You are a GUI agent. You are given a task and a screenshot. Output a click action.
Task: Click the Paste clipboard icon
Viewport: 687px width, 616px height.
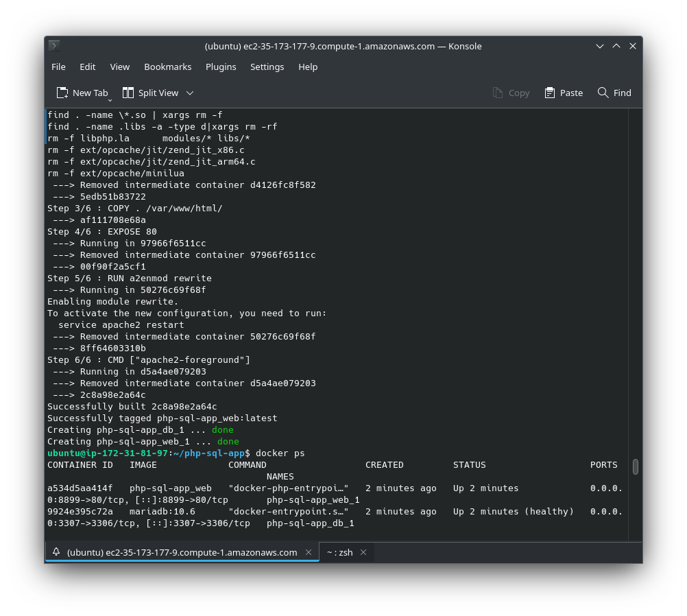coord(550,93)
